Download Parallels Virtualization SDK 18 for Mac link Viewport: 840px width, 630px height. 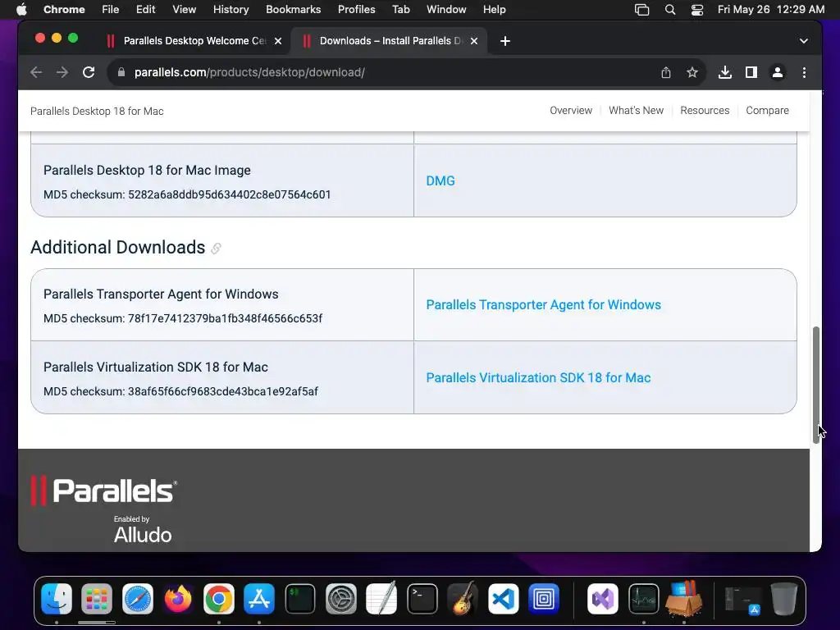538,377
